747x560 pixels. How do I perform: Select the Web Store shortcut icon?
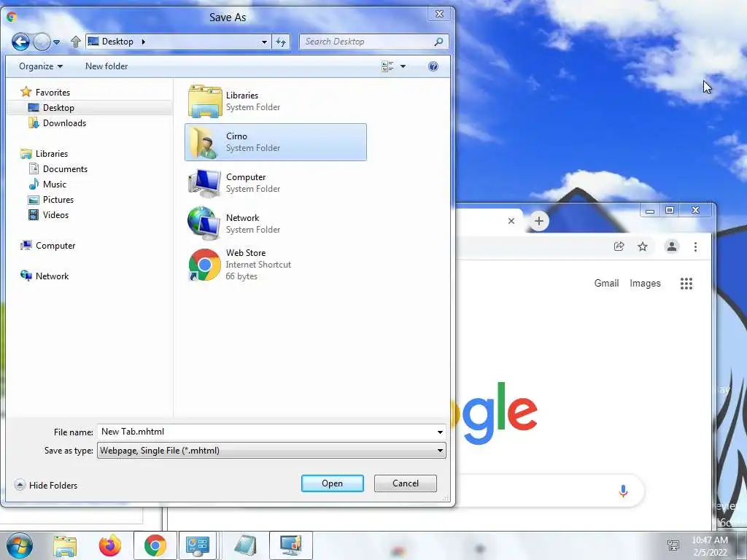coord(205,265)
